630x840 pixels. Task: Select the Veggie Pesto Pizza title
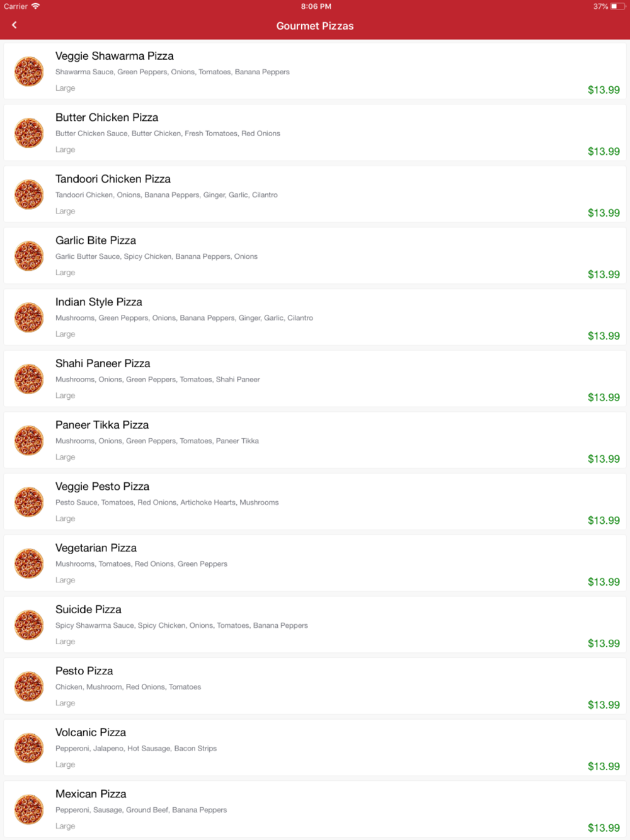[102, 487]
